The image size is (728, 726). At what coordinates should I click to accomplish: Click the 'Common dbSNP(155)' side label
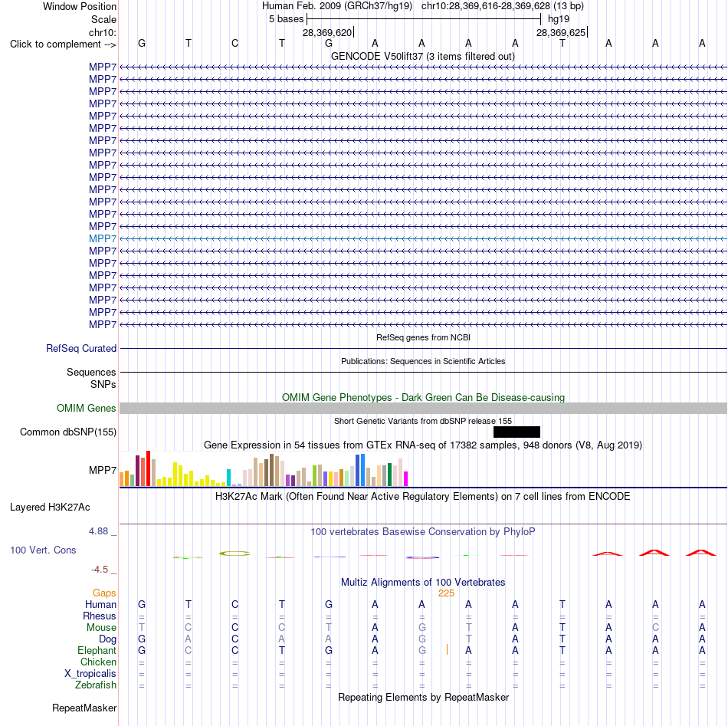[67, 432]
